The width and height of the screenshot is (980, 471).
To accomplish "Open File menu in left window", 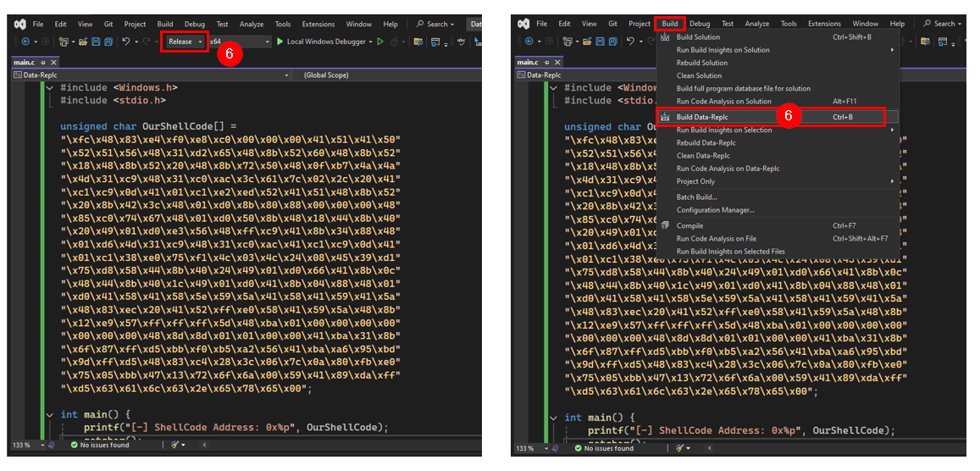I will 38,25.
